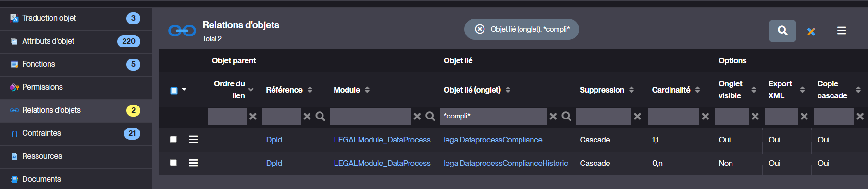Open row menu for legalDataprocessComplianceHistoric
Screen dimensions: 868x189
point(193,163)
